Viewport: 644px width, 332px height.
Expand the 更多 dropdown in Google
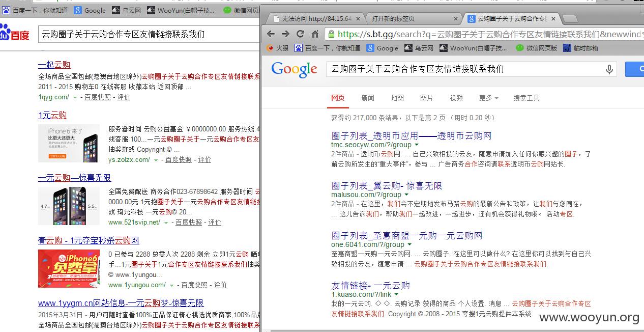[x=488, y=98]
